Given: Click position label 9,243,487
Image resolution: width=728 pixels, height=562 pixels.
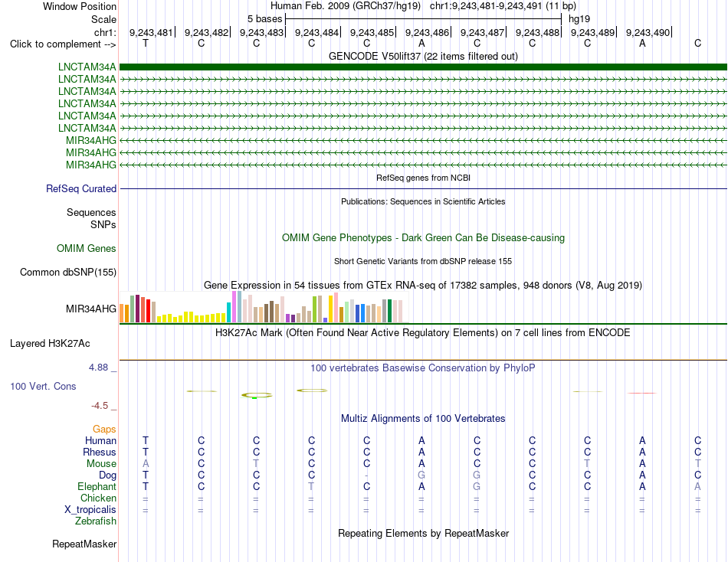Looking at the screenshot, I should click(482, 32).
